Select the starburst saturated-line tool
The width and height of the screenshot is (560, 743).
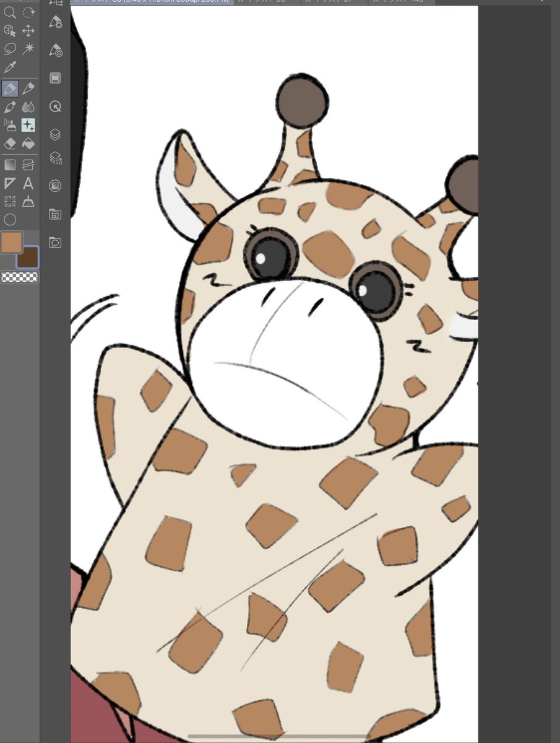(10, 201)
